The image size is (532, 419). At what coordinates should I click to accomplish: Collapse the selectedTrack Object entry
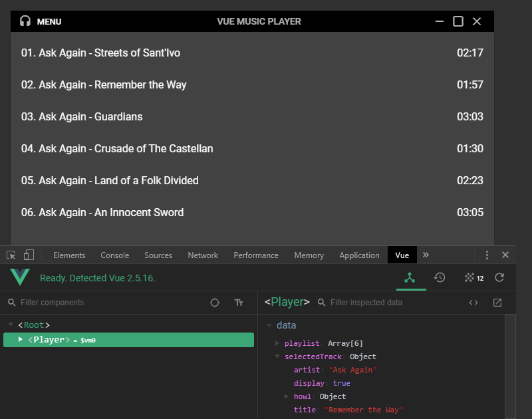(x=277, y=356)
